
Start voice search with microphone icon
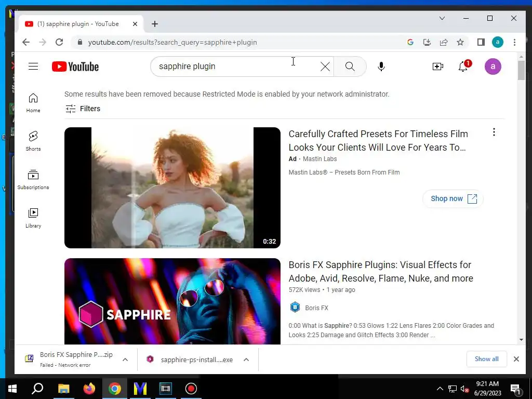(381, 66)
